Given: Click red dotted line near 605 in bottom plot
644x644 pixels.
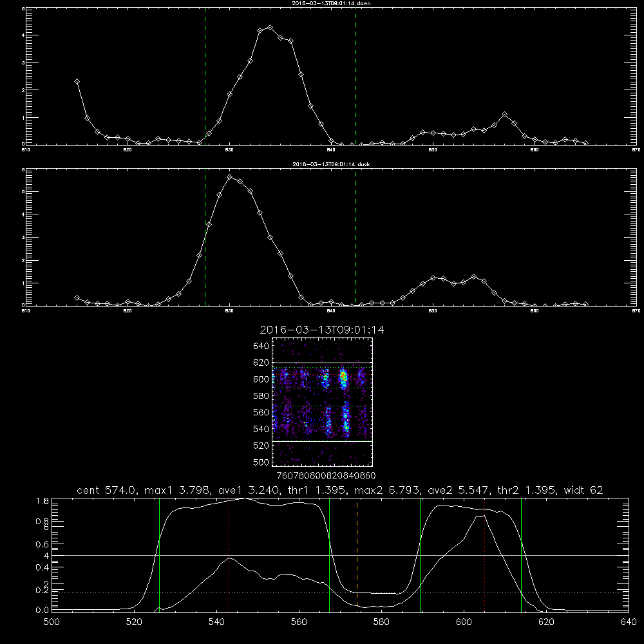Looking at the screenshot, I should 485,554.
